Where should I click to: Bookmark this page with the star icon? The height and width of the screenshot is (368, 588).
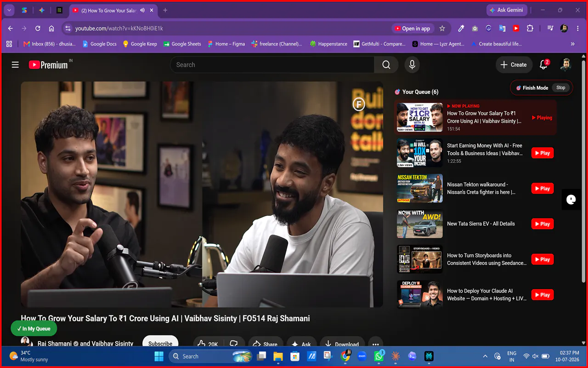pos(442,29)
